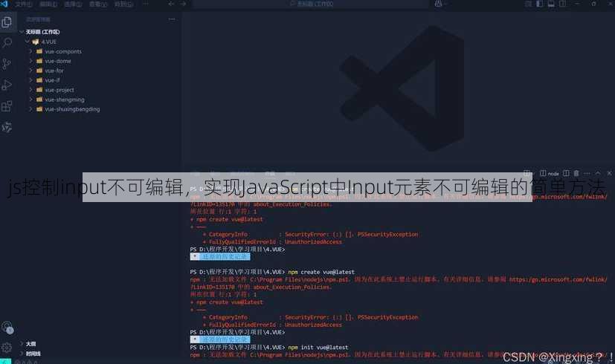Click the command center search box
The image size is (615, 364).
311,4
